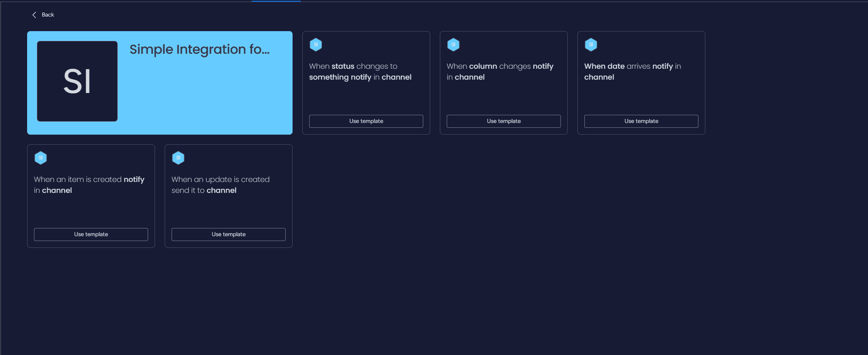Open 'When date arrives notify in channel' text
Image resolution: width=868 pixels, height=355 pixels.
click(x=632, y=72)
